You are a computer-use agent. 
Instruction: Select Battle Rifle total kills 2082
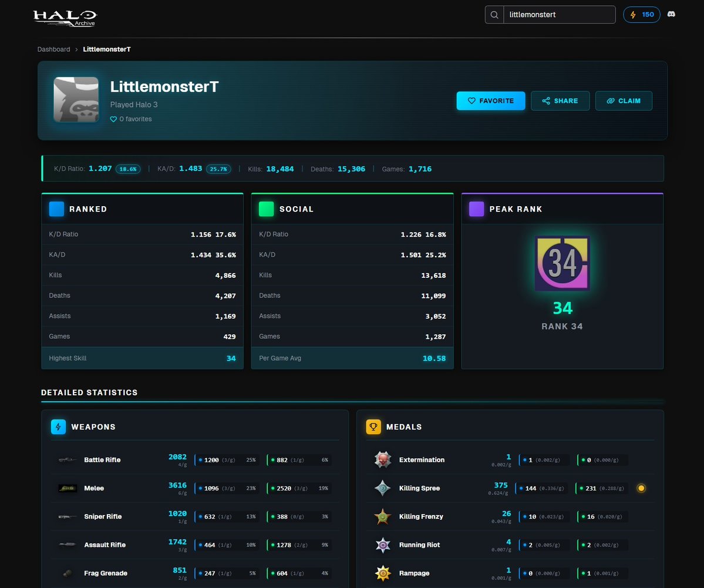pyautogui.click(x=177, y=457)
